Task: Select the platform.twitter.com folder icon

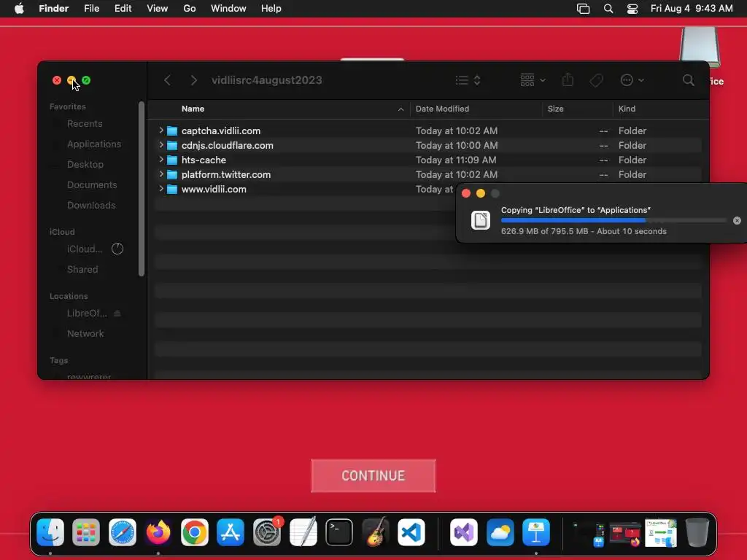Action: click(172, 175)
